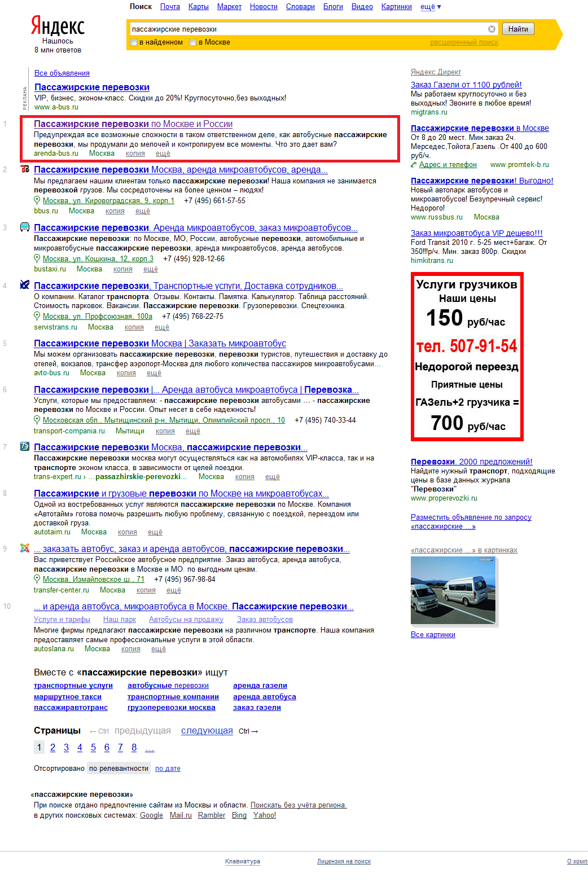Click the Найти search button

pyautogui.click(x=518, y=29)
